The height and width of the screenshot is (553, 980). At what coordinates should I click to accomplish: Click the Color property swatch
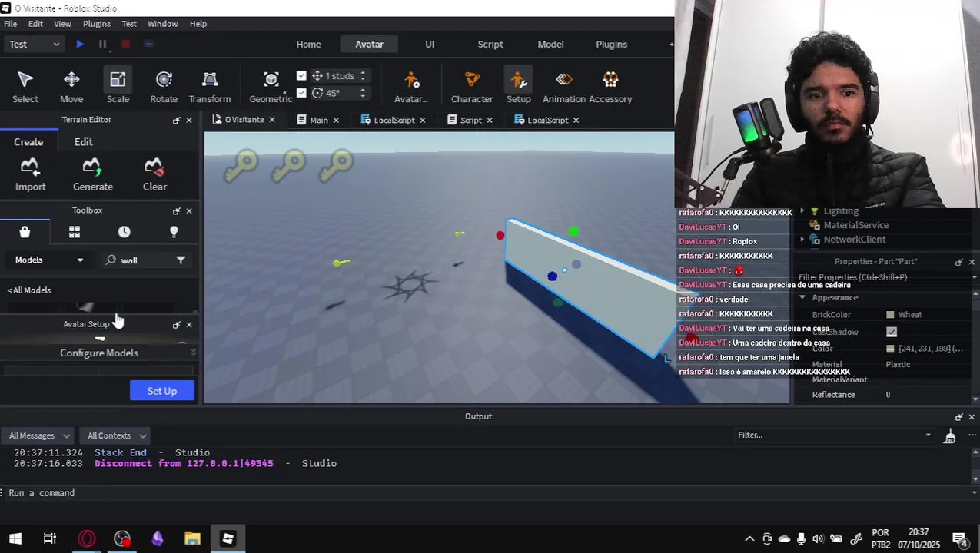click(890, 349)
